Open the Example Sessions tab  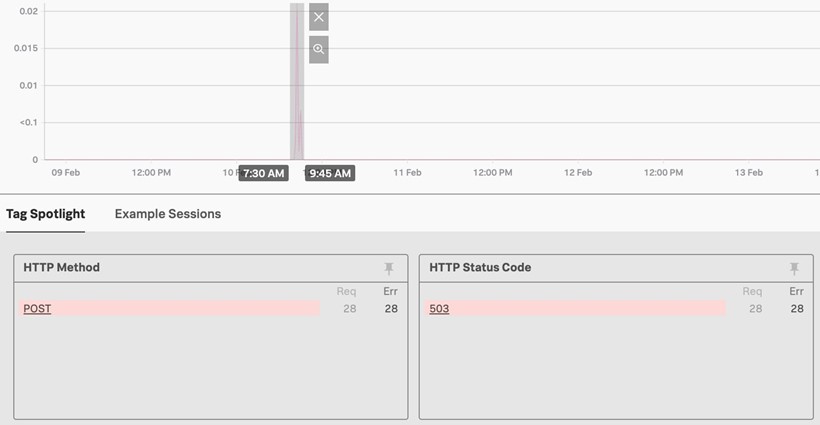[168, 214]
